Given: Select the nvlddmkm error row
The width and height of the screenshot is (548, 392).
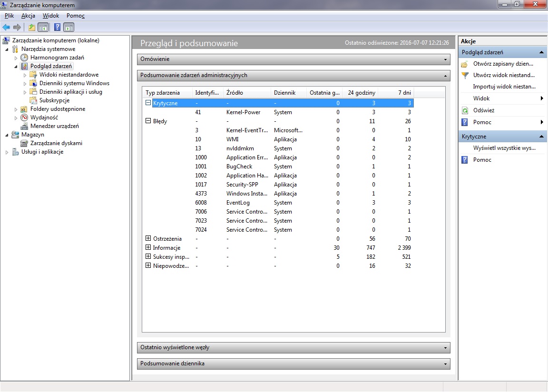Looking at the screenshot, I should click(x=278, y=148).
